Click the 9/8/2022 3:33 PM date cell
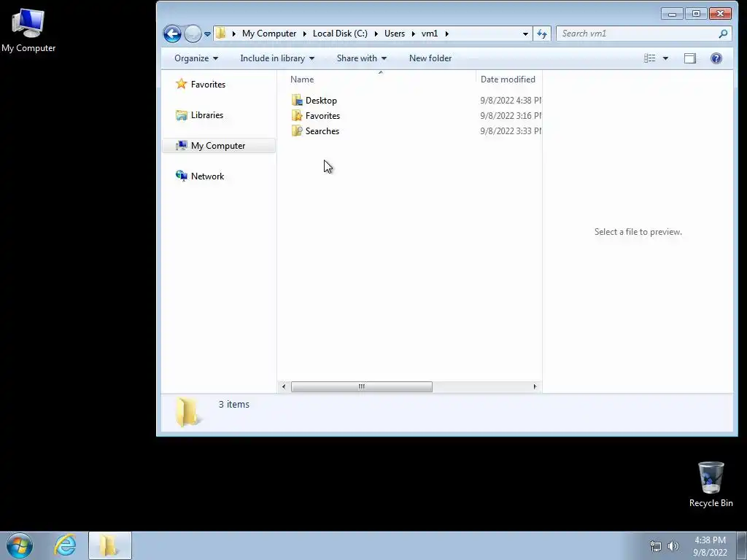 [511, 131]
